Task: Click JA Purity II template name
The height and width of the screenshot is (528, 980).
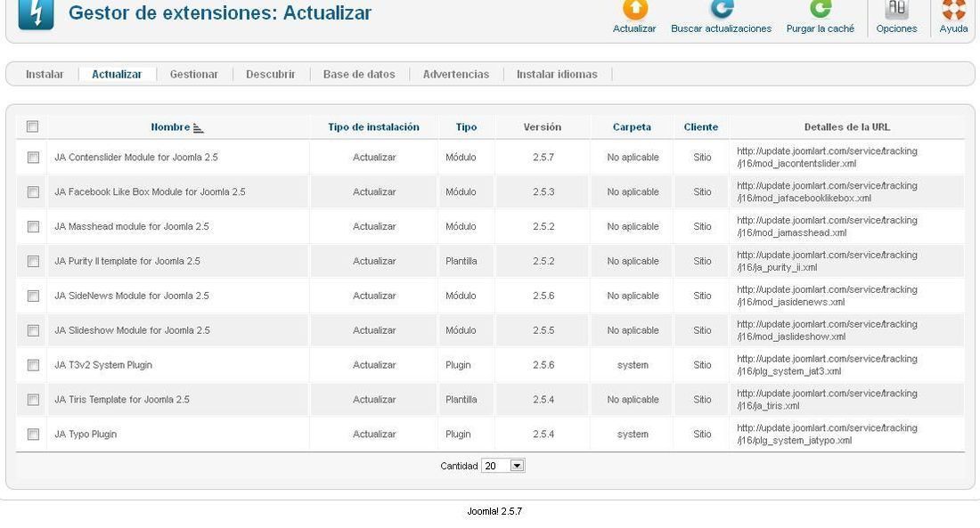Action: 127,261
